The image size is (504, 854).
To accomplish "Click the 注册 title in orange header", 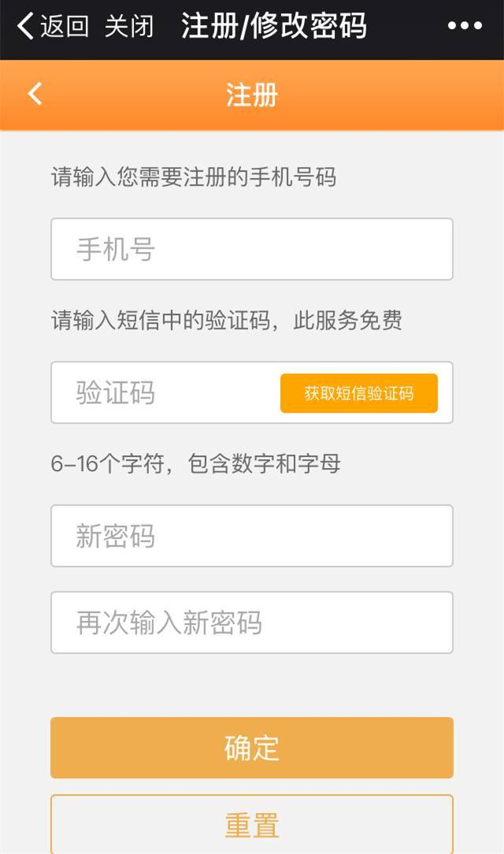I will click(x=252, y=95).
